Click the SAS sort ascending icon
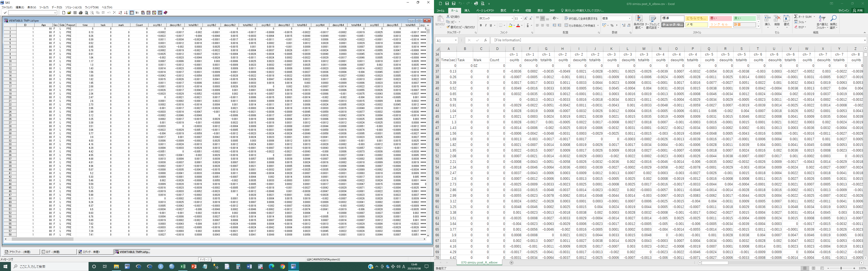The width and height of the screenshot is (868, 271). point(120,13)
